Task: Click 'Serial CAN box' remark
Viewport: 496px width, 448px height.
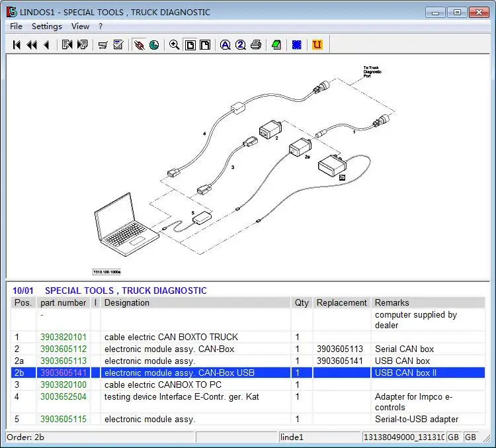Action: pyautogui.click(x=404, y=349)
